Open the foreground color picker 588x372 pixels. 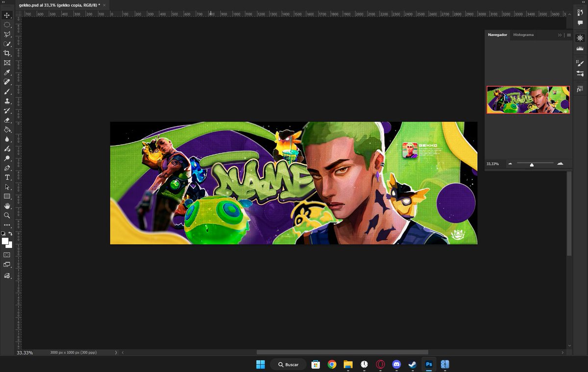click(5, 241)
